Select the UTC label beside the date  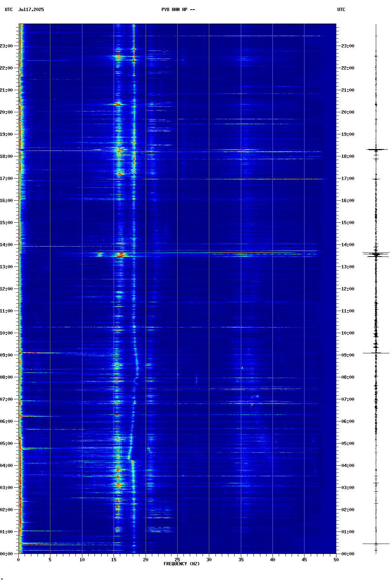pos(9,10)
